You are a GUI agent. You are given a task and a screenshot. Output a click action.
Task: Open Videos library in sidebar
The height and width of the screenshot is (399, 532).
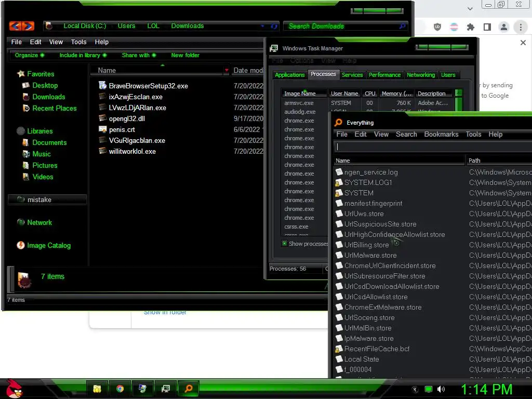[x=43, y=177]
